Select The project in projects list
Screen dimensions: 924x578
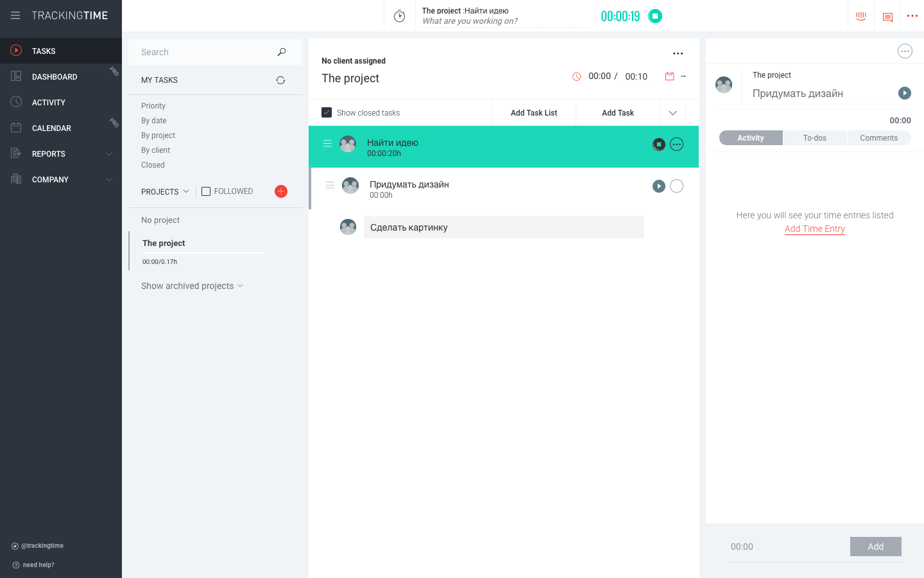tap(164, 243)
